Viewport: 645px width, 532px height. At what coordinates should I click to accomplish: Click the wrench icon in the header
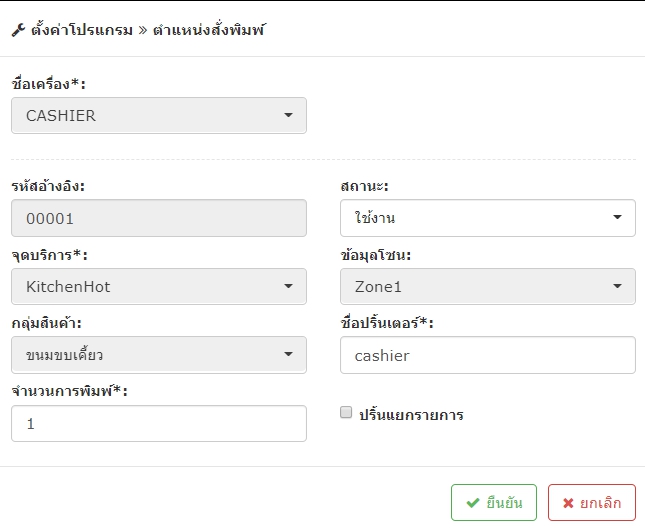(x=18, y=30)
